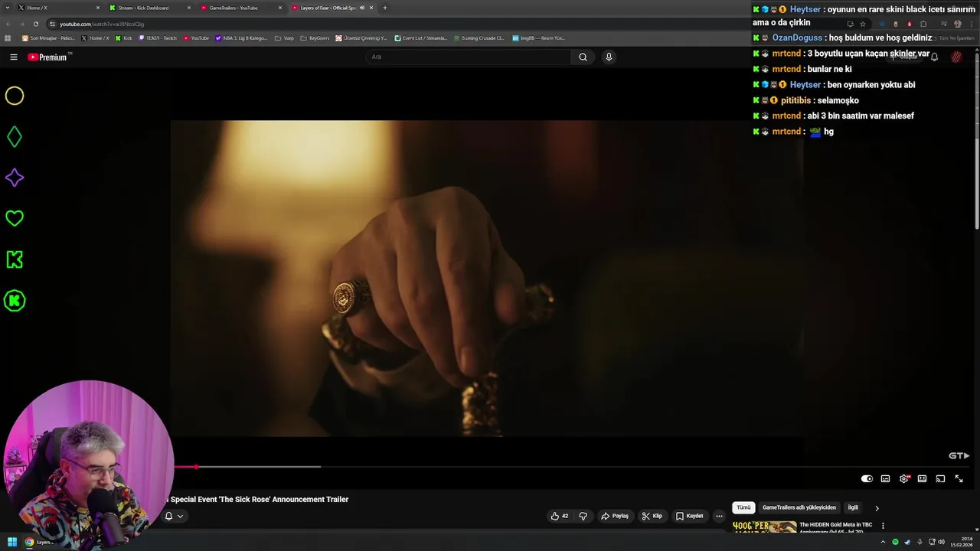Open the taskbar volume control
This screenshot has width=980, height=551.
tap(941, 542)
